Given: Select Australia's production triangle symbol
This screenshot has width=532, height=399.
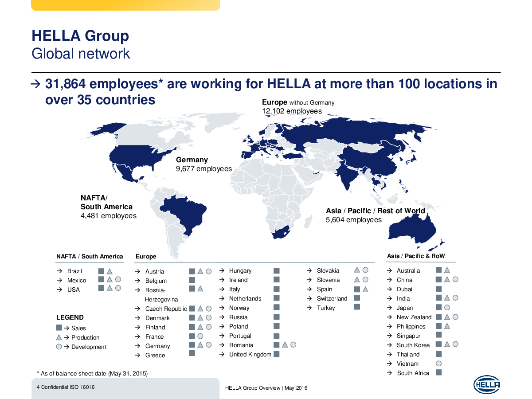Looking at the screenshot, I should pos(447,270).
